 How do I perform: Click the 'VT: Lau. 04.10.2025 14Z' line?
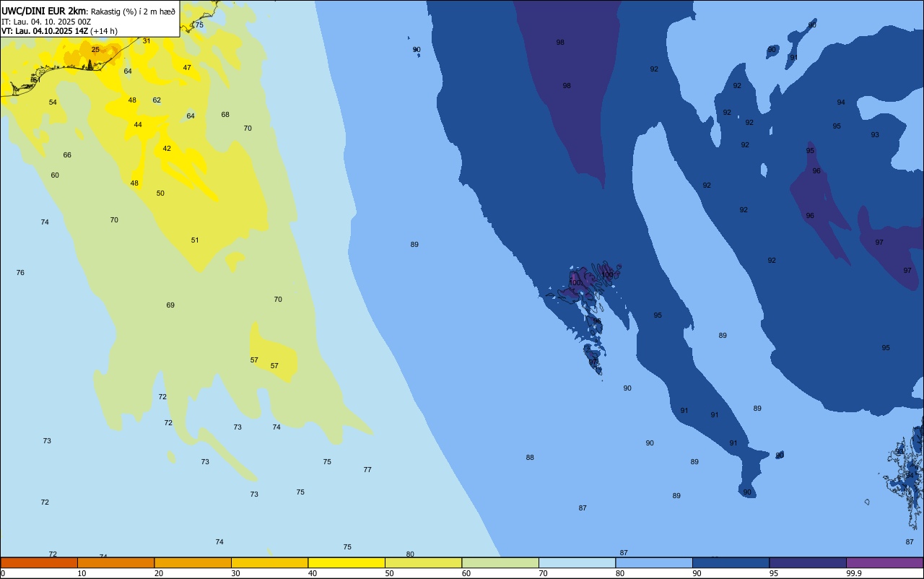coord(45,31)
